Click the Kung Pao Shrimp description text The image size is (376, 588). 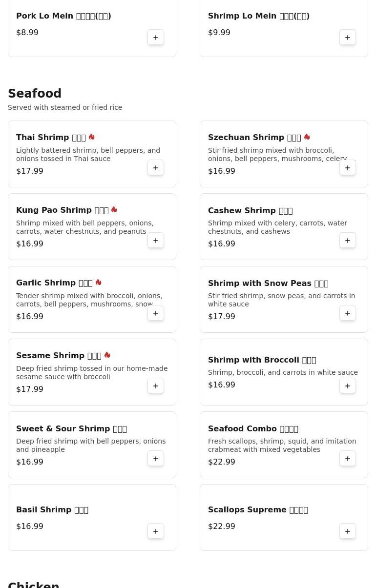point(85,227)
